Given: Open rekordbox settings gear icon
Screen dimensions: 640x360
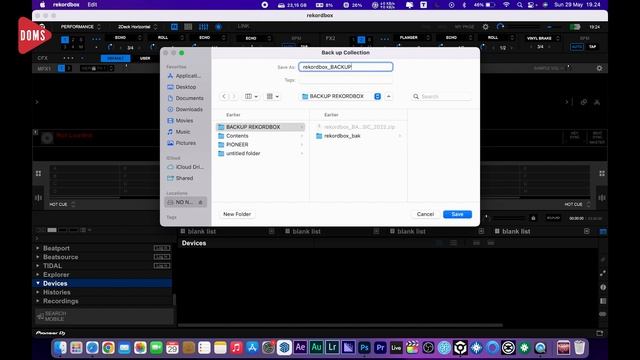Looking at the screenshot, I should tap(485, 27).
